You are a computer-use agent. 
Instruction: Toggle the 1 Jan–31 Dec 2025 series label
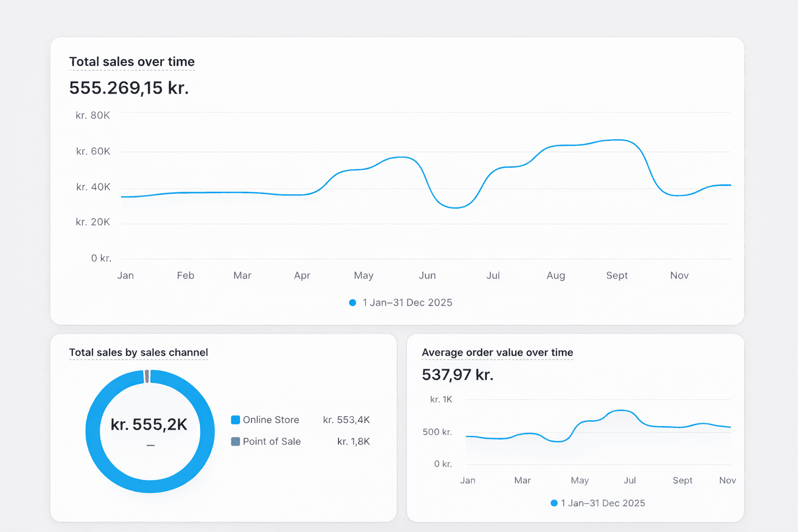point(407,302)
